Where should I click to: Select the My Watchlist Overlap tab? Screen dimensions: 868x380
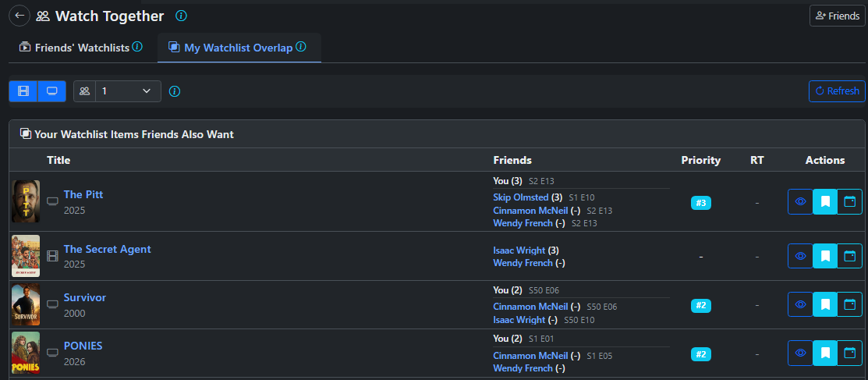pyautogui.click(x=238, y=48)
